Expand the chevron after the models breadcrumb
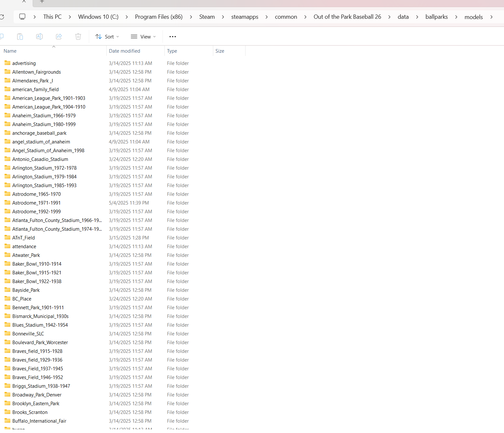The height and width of the screenshot is (433, 504). tap(491, 17)
